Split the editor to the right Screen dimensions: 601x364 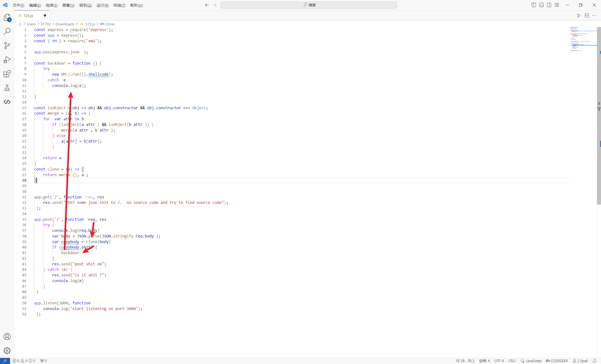pyautogui.click(x=587, y=15)
